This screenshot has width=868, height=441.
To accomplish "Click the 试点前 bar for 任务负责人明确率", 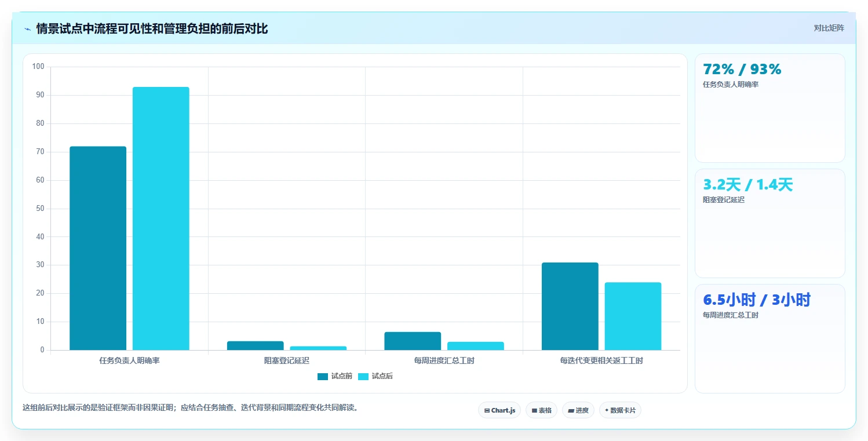I will point(98,248).
